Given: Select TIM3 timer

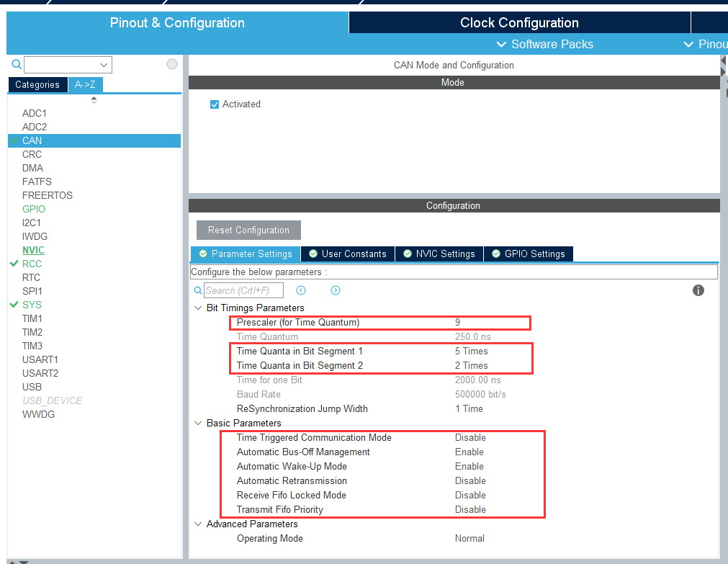Looking at the screenshot, I should point(32,346).
